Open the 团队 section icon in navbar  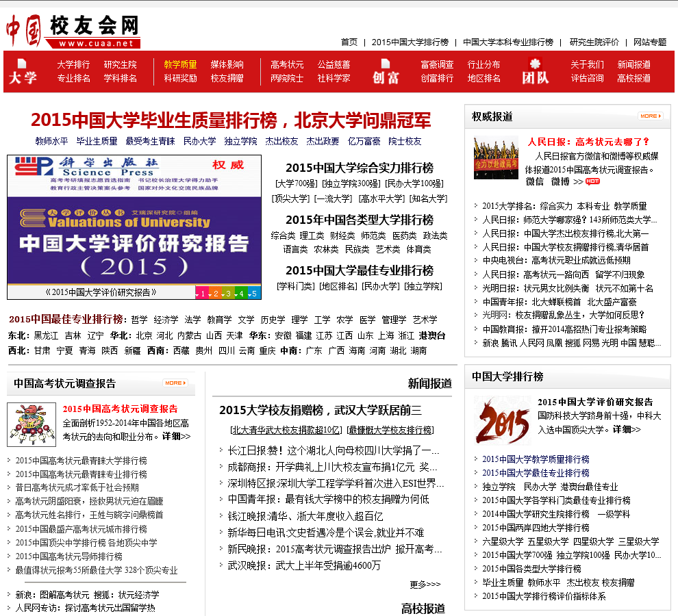click(x=536, y=72)
